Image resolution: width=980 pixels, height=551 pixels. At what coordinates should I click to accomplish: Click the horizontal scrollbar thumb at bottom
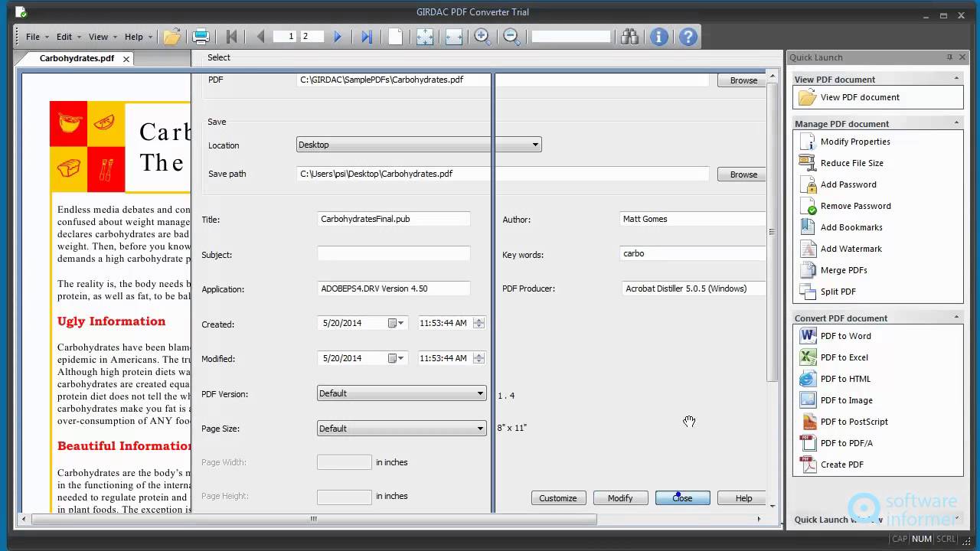(x=314, y=519)
